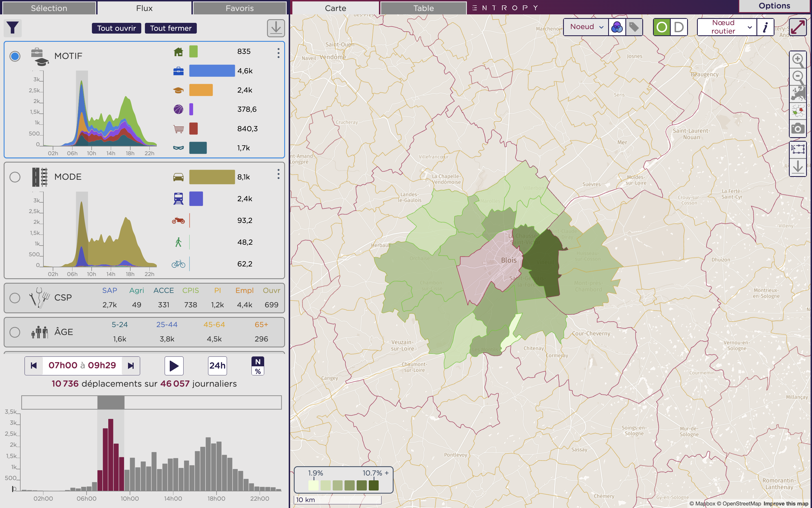
Task: Toggle N / % display mode
Action: click(x=258, y=366)
